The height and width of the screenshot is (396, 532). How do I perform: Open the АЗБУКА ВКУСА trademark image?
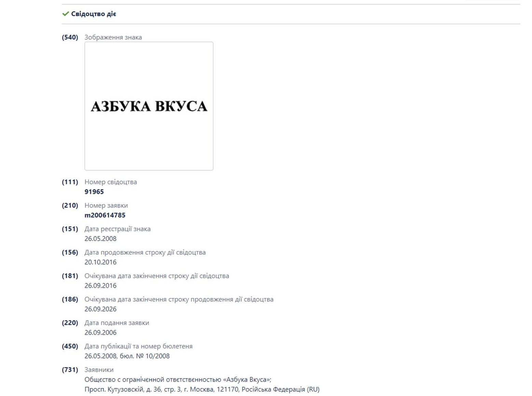(149, 106)
